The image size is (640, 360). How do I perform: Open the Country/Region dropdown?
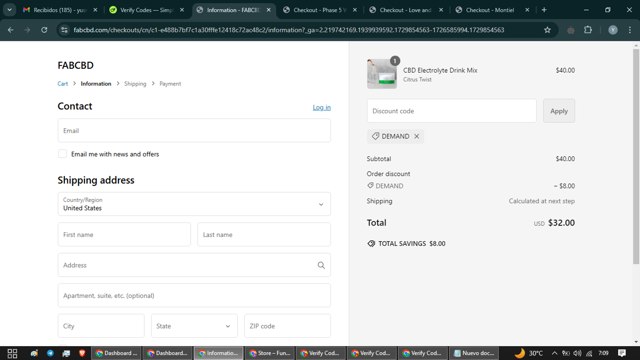click(x=194, y=204)
